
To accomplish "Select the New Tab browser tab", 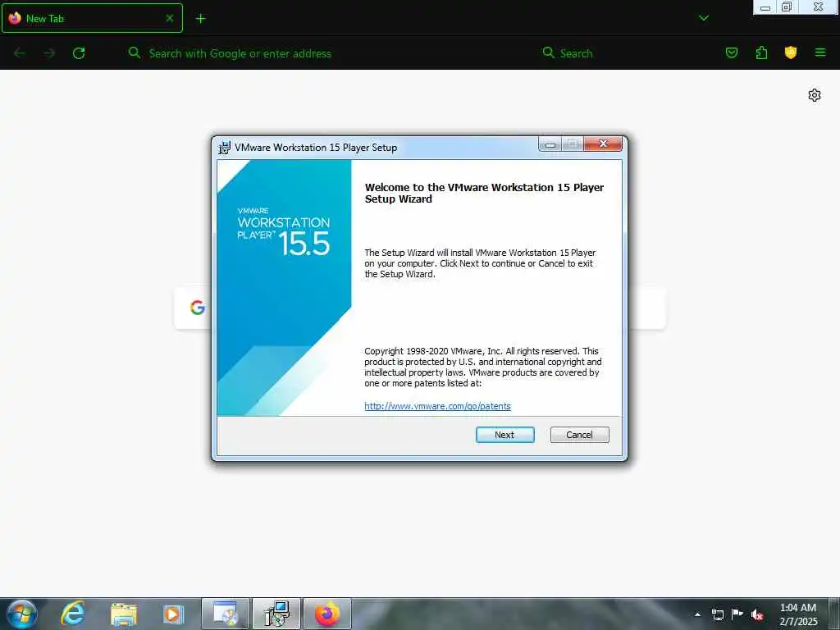I will 92,18.
